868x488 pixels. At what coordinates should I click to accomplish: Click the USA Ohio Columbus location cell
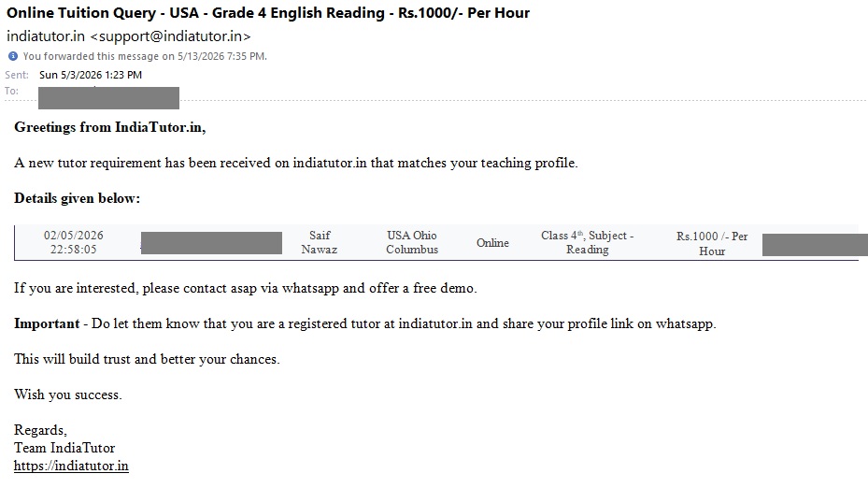pos(412,243)
